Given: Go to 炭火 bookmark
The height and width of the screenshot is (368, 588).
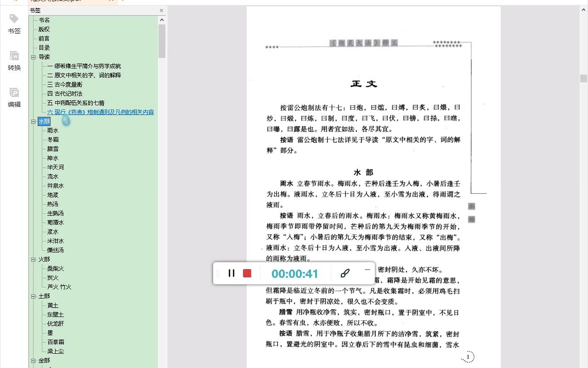Looking at the screenshot, I should click(53, 277).
